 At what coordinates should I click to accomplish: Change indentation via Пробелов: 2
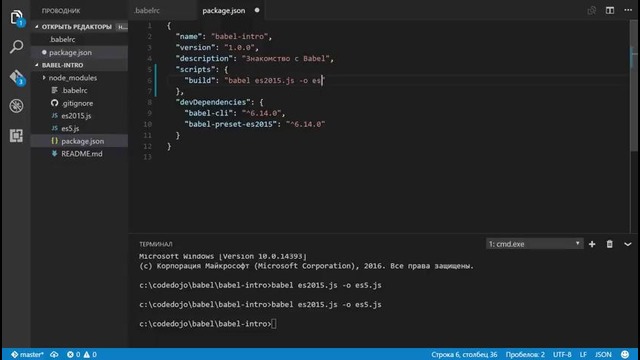(x=525, y=354)
